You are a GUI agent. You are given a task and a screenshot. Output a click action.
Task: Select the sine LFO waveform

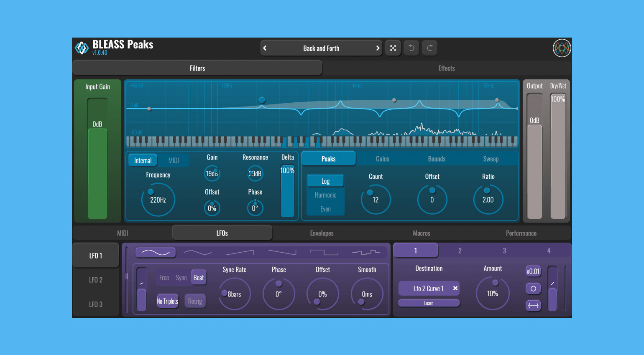156,252
